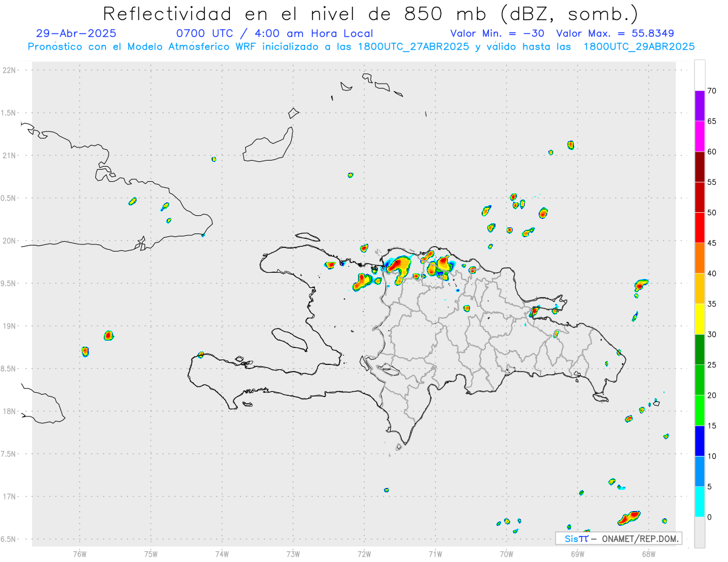Viewport: 728px width, 562px height.
Task: Select the light blue 5-10 dBZ colorbar band
Action: tap(699, 471)
